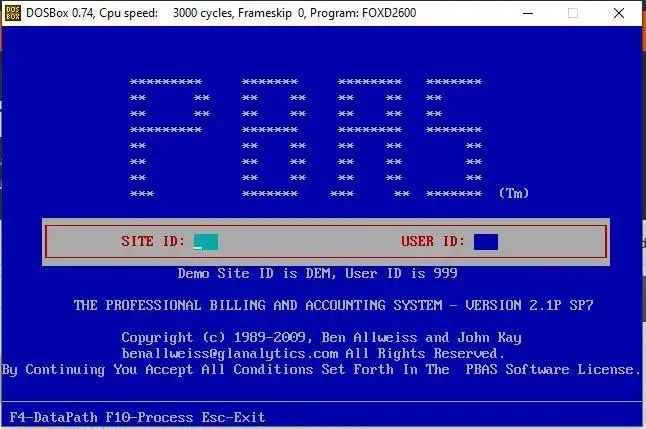
Task: Select the F10-Process option in the status bar
Action: tap(149, 417)
